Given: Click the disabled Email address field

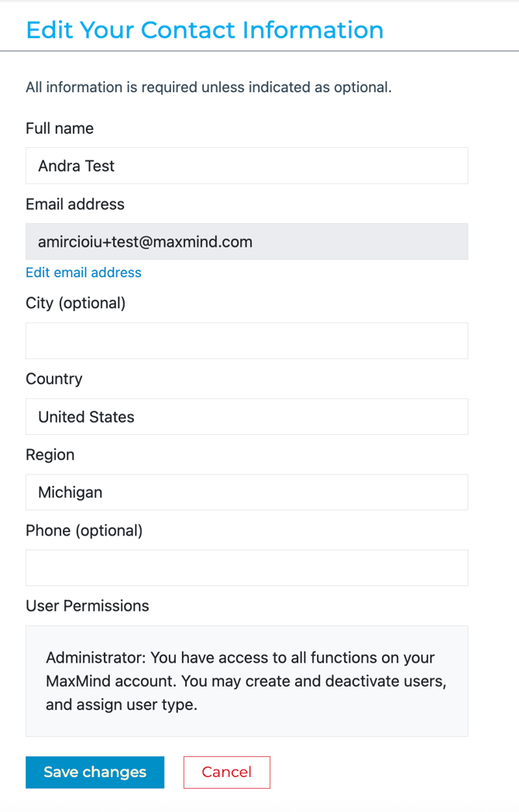Looking at the screenshot, I should click(x=246, y=242).
